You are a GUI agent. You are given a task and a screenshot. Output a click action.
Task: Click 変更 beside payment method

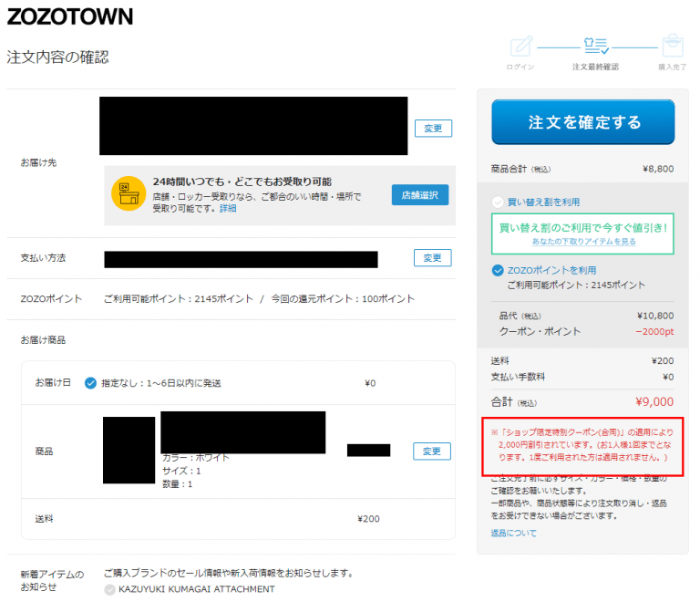[432, 258]
